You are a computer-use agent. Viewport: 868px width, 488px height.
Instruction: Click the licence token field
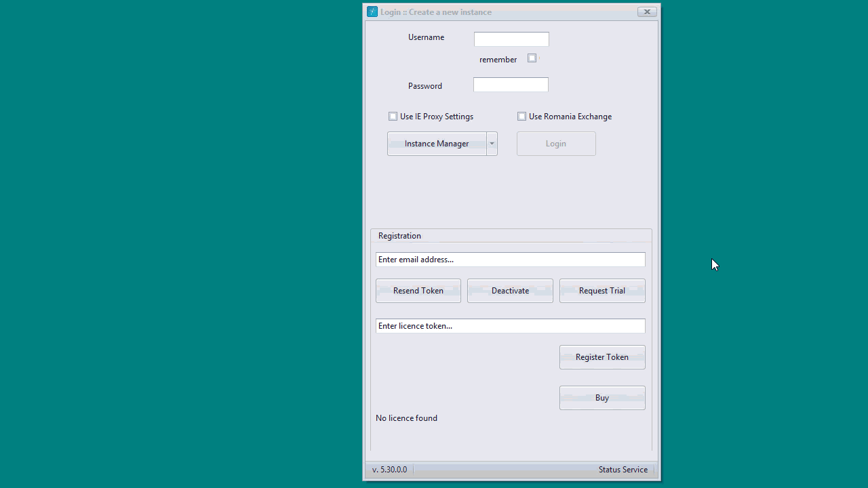pyautogui.click(x=511, y=326)
